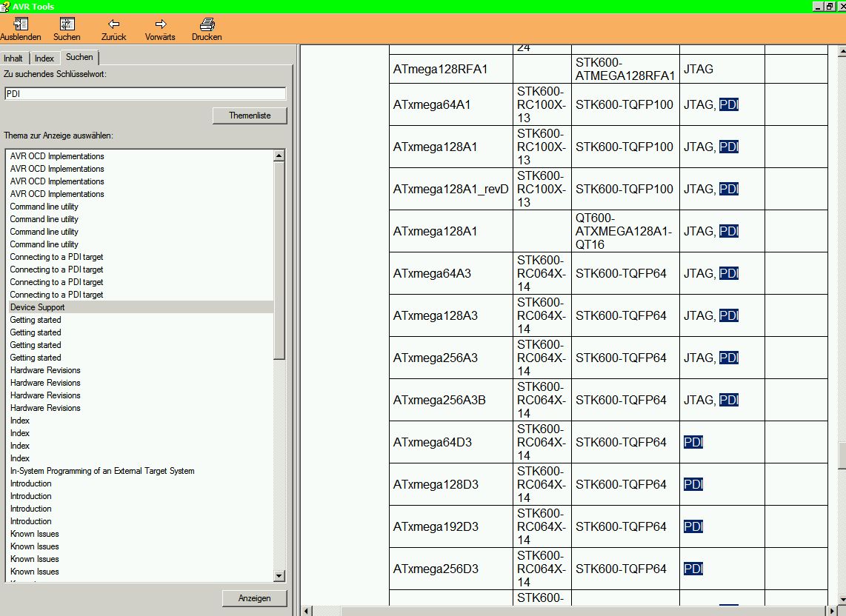846x616 pixels.
Task: Click the STK600-TQFP64 cell in ATxmega192D3 row
Action: tap(624, 526)
